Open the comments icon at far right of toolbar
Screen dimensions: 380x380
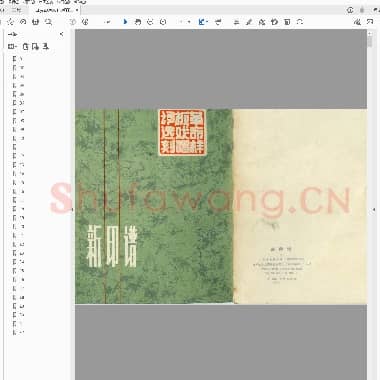370,22
